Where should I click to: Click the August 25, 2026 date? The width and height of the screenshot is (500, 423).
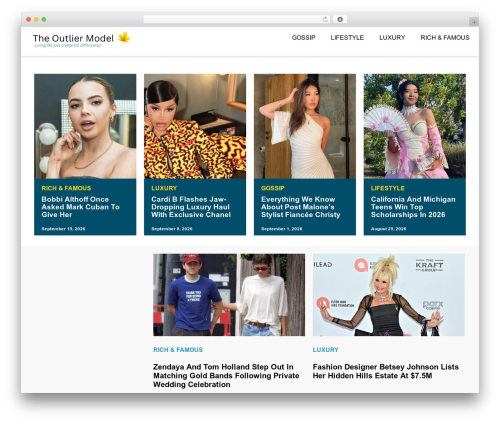388,229
